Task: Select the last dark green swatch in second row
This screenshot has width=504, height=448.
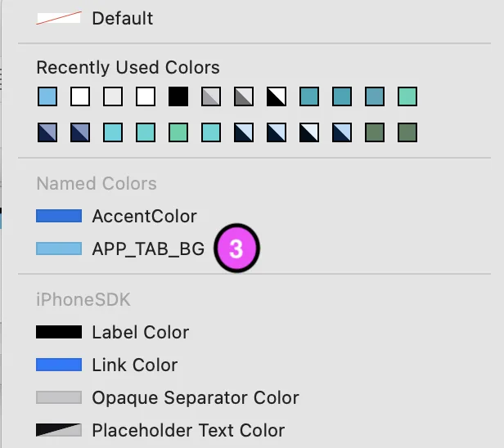Action: [x=407, y=132]
